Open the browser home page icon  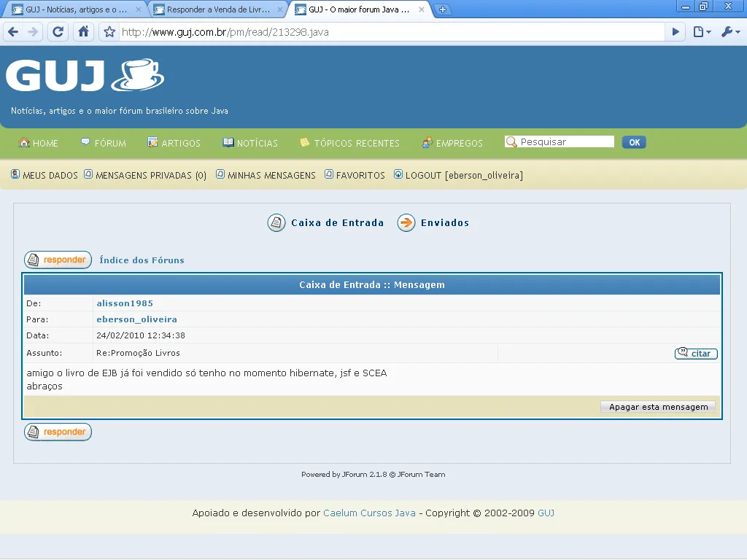(83, 32)
